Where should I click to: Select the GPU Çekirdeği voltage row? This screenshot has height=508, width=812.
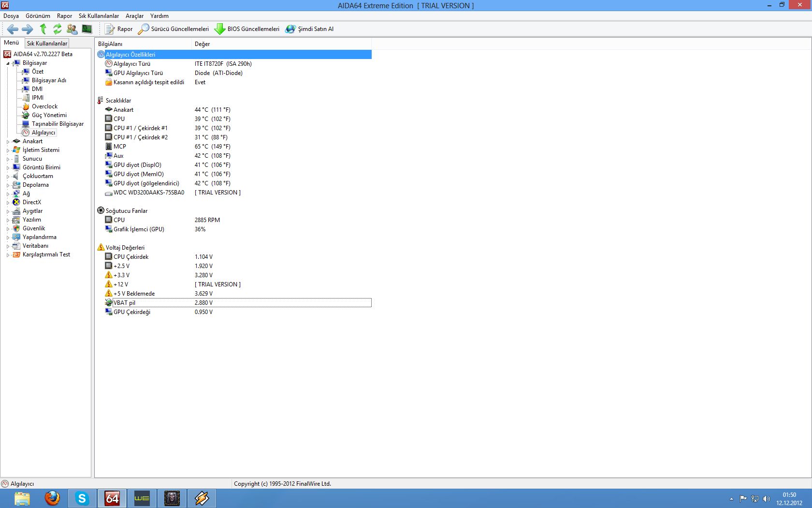234,312
